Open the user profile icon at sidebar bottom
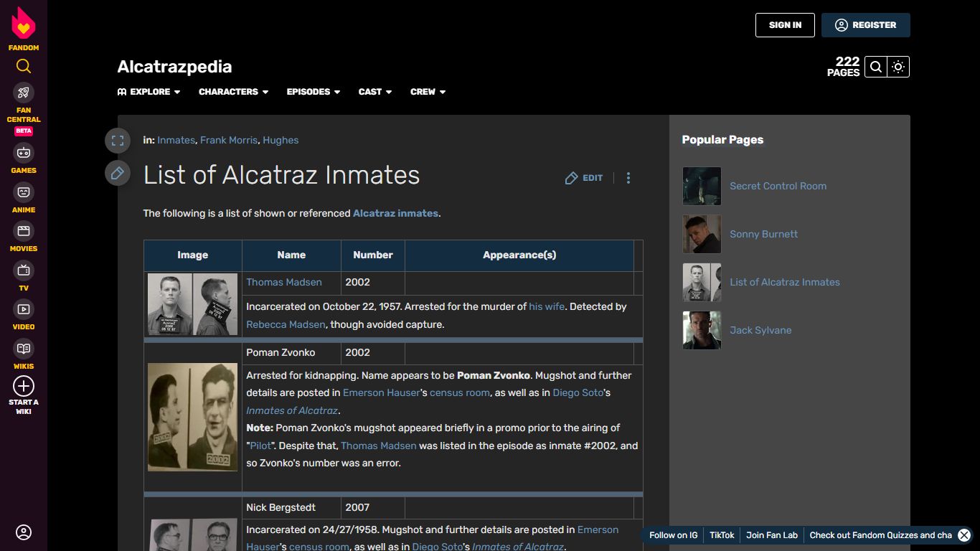This screenshot has width=980, height=551. (x=24, y=532)
